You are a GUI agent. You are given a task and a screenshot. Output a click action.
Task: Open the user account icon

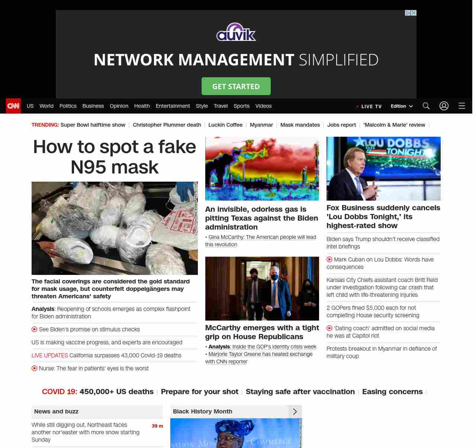[x=444, y=106]
